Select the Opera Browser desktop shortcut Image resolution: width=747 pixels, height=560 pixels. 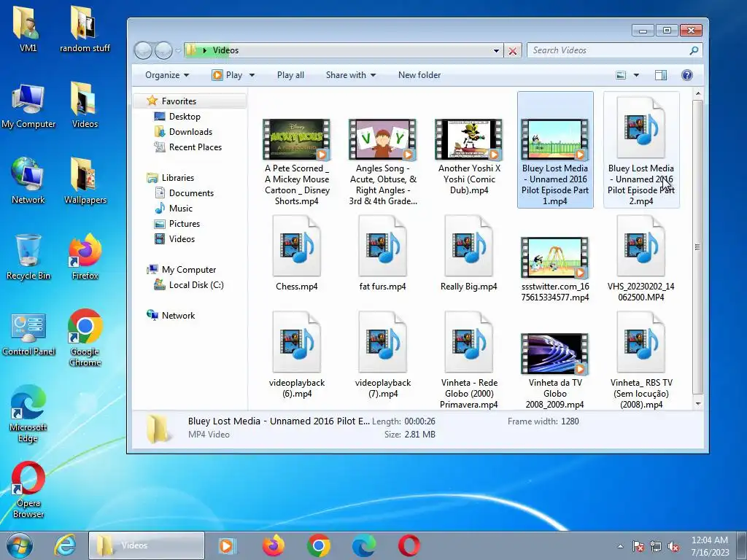click(x=28, y=489)
